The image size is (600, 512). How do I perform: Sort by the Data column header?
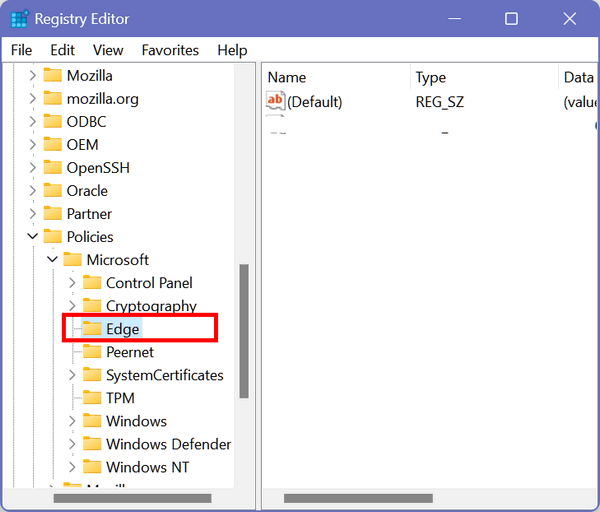[578, 77]
